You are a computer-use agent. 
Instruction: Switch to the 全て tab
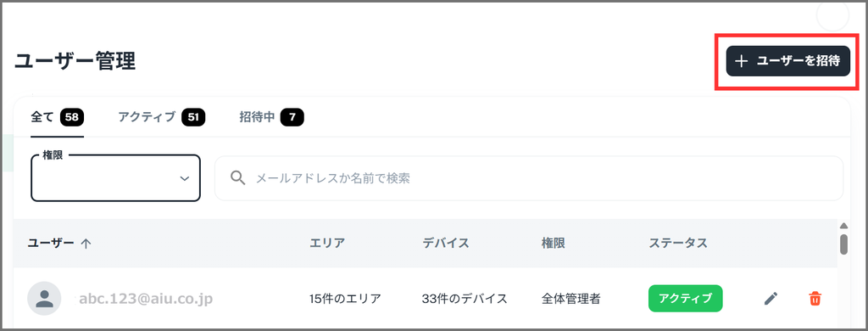pyautogui.click(x=57, y=117)
